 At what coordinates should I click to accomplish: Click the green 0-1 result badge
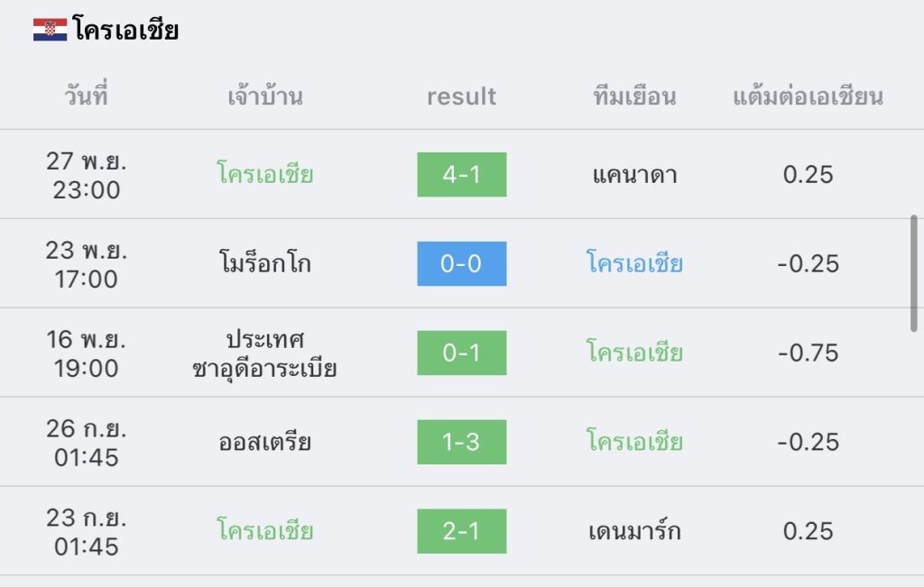coord(461,353)
